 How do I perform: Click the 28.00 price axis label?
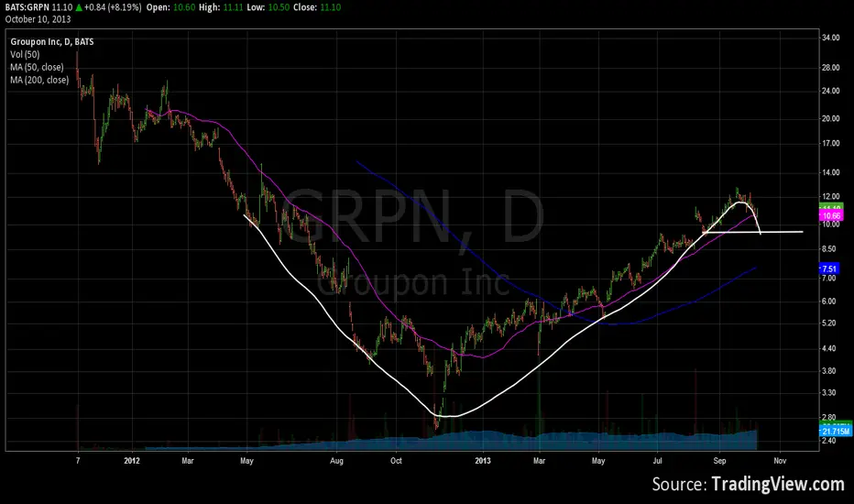click(x=830, y=68)
